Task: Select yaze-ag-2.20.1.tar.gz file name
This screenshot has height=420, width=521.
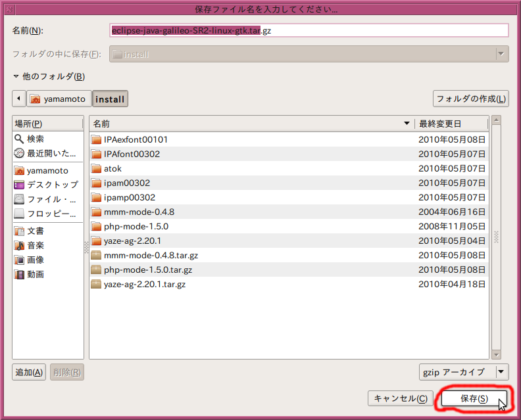Action: pyautogui.click(x=145, y=284)
